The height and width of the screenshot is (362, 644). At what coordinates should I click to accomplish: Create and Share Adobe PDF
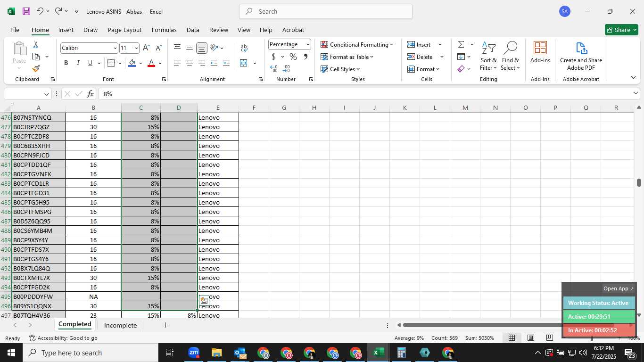pyautogui.click(x=581, y=56)
